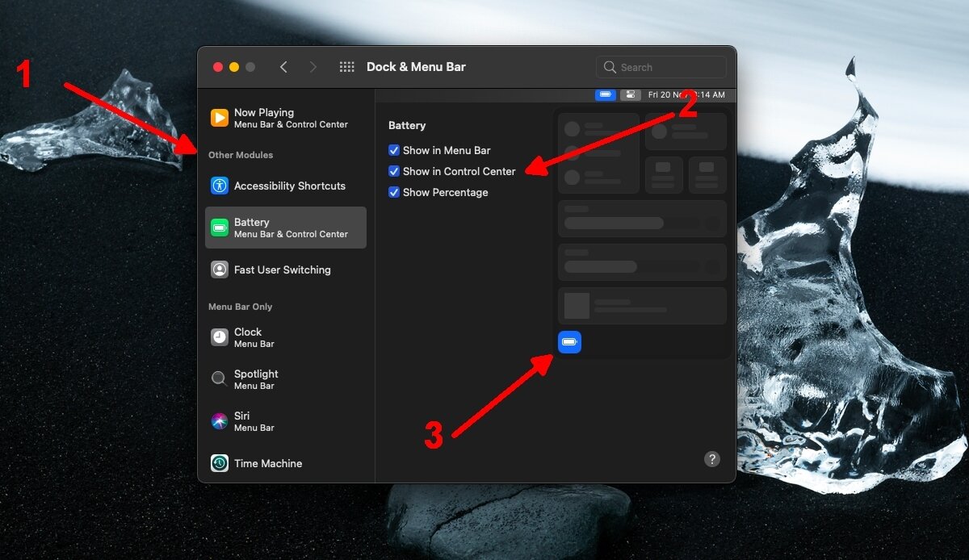969x560 pixels.
Task: Uncheck Show Percentage
Action: pyautogui.click(x=394, y=192)
